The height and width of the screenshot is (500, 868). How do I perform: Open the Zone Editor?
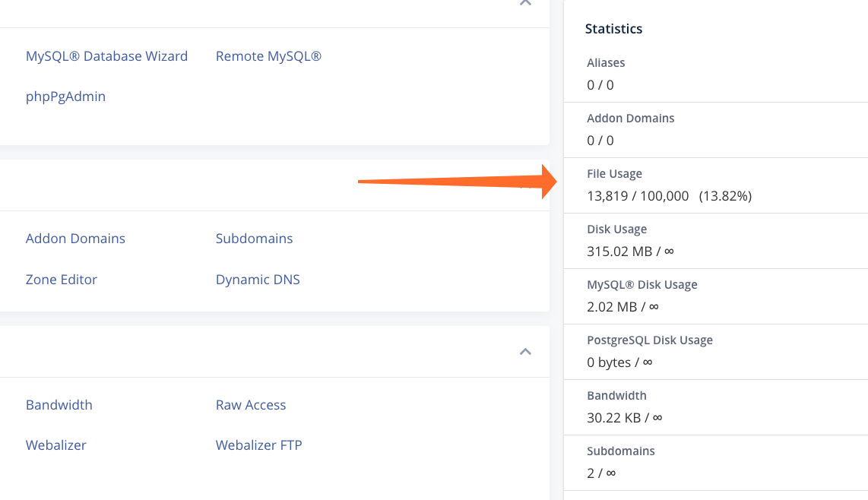tap(62, 280)
